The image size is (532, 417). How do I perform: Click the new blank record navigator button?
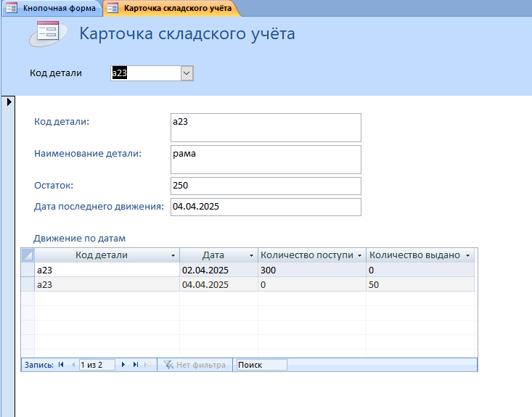(148, 365)
